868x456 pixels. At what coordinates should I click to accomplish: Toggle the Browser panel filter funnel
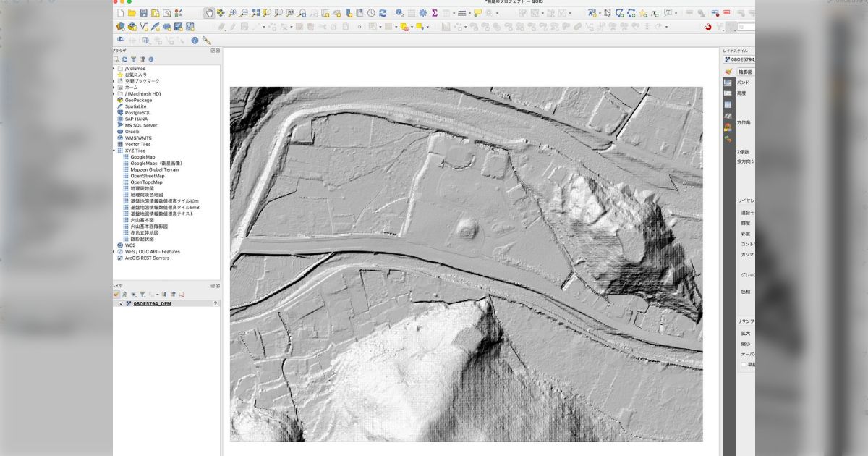[134, 59]
